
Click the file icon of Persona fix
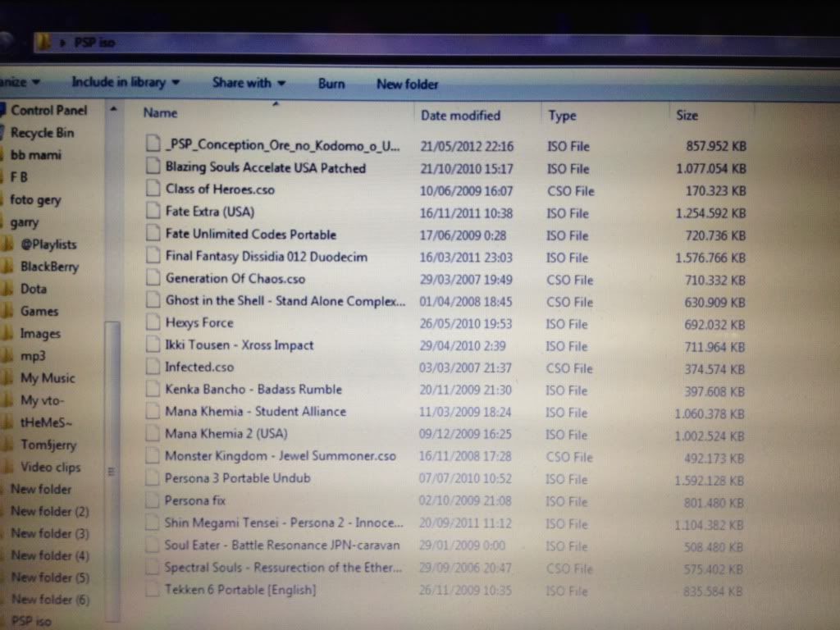coord(153,500)
